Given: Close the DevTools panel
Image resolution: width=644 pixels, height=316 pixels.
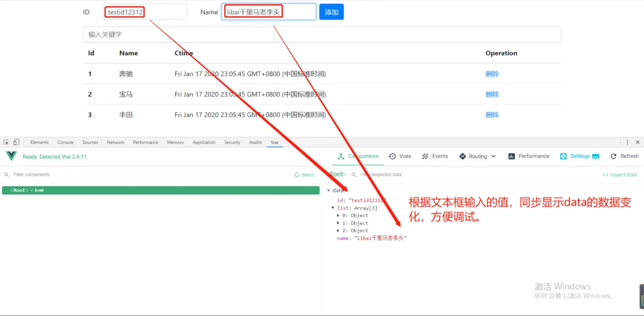Looking at the screenshot, I should (638, 142).
